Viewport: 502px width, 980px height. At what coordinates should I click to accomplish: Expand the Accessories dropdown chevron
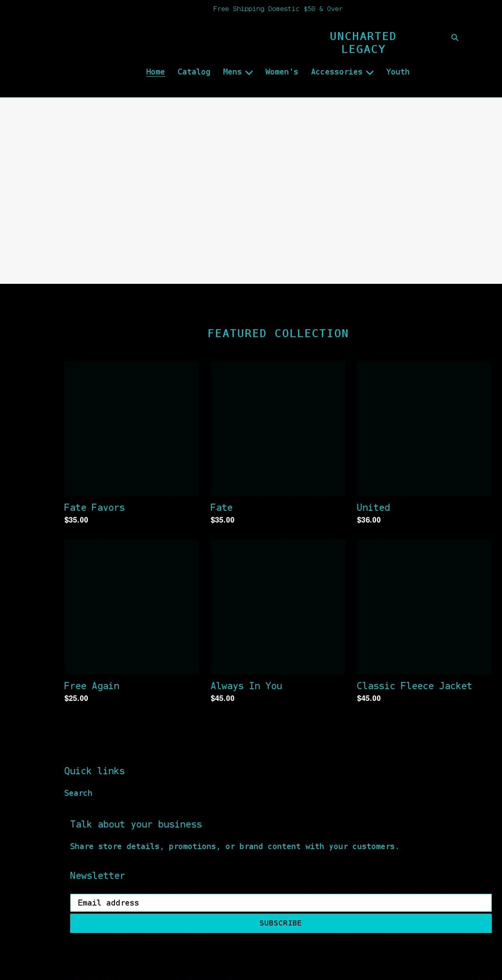tap(370, 73)
